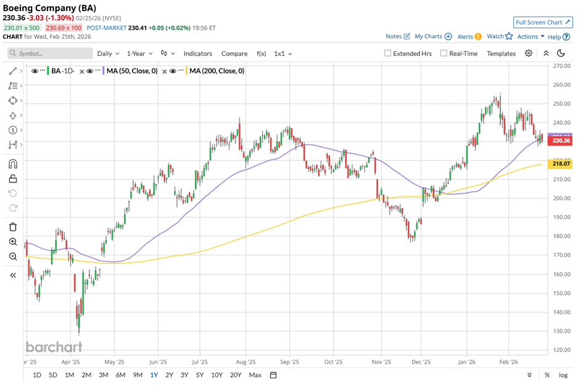Switch to dark mode moon icon

pyautogui.click(x=561, y=54)
